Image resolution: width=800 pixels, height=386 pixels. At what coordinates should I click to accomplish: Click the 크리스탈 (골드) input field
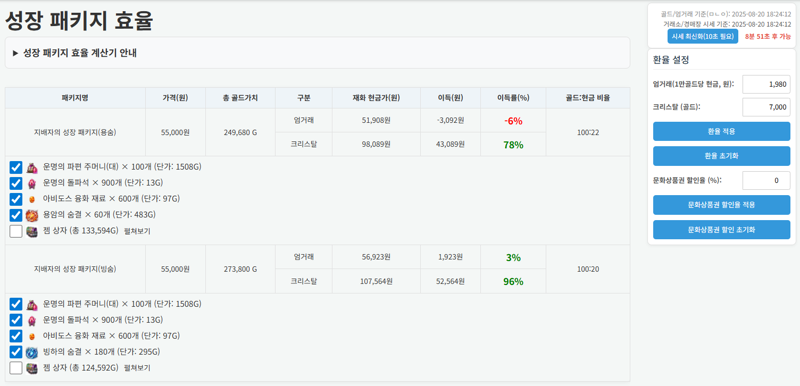point(766,108)
